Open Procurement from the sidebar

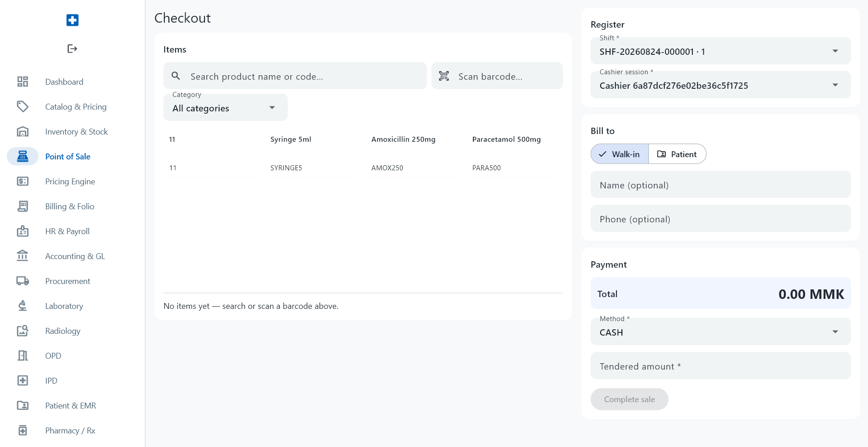(x=68, y=281)
